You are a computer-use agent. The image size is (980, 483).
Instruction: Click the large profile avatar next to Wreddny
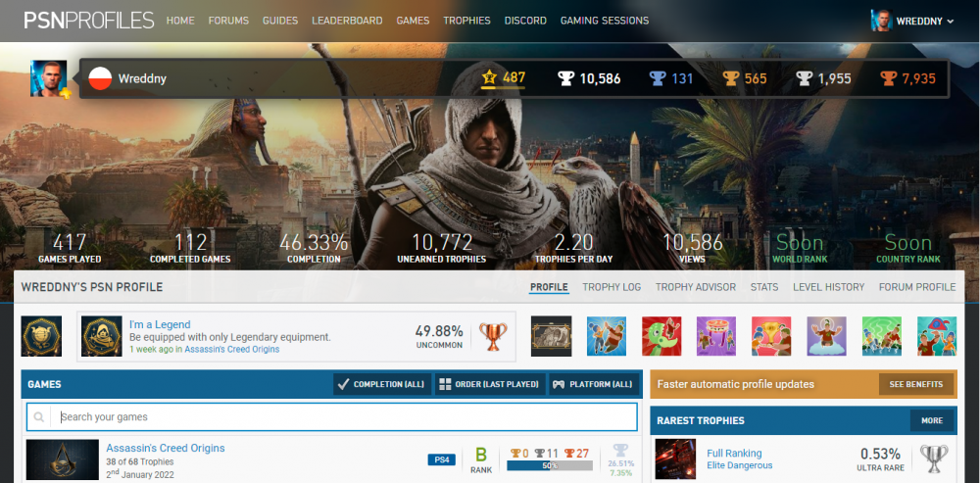click(x=49, y=78)
